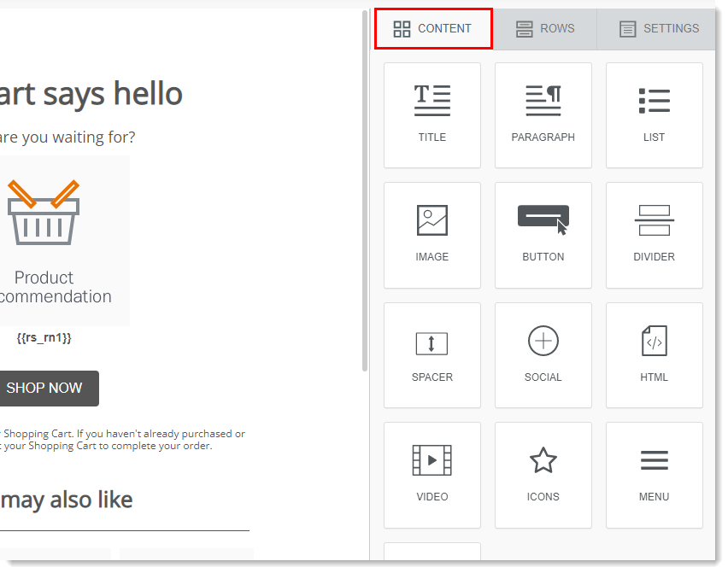The height and width of the screenshot is (573, 728).
Task: Click the 'are you waiting for?' subtitle
Action: pos(68,137)
